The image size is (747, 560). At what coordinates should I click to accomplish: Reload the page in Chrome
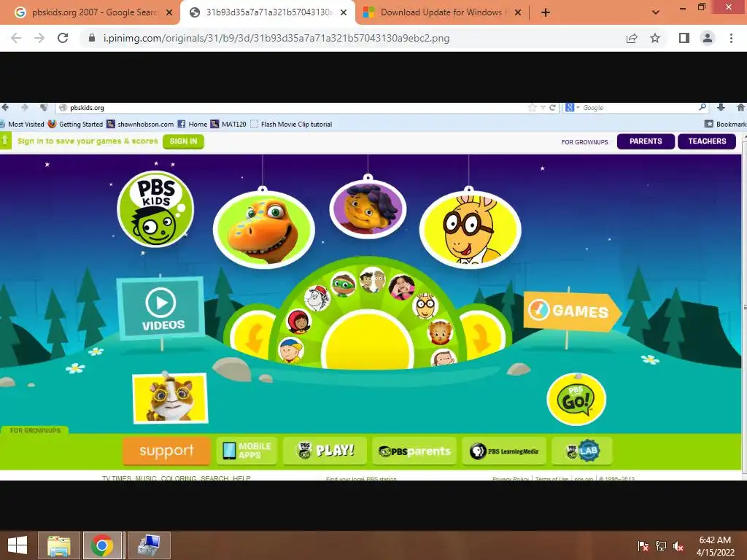[63, 38]
